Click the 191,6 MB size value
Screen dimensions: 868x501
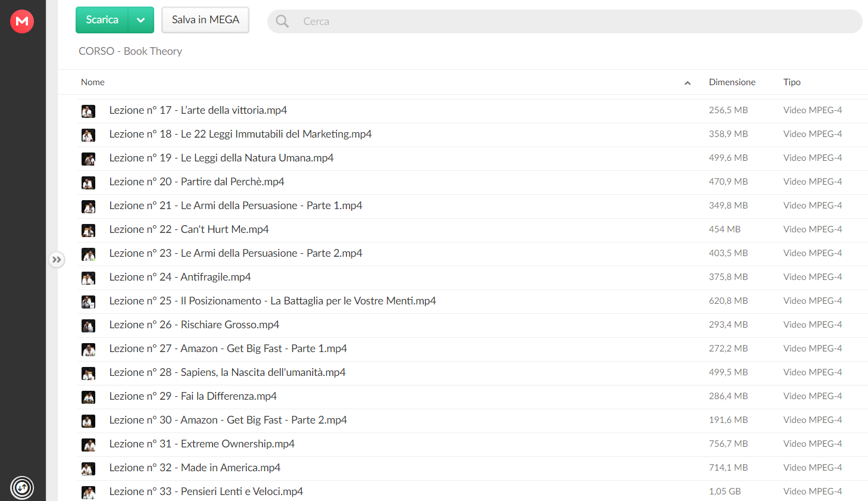coord(728,420)
